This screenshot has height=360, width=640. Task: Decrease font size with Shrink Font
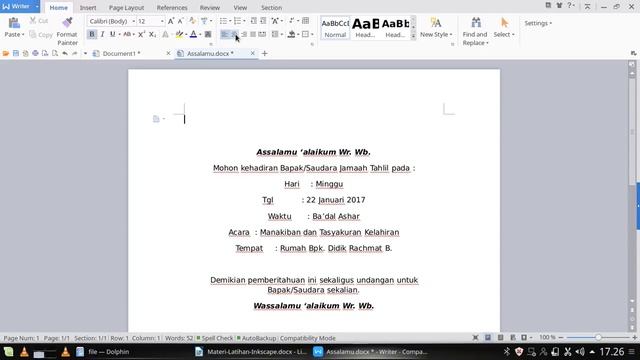(x=180, y=21)
